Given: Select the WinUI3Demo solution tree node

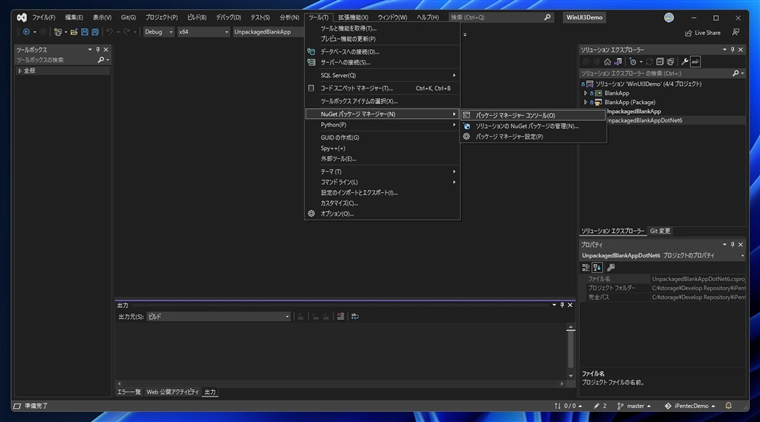Looking at the screenshot, I should (649, 84).
